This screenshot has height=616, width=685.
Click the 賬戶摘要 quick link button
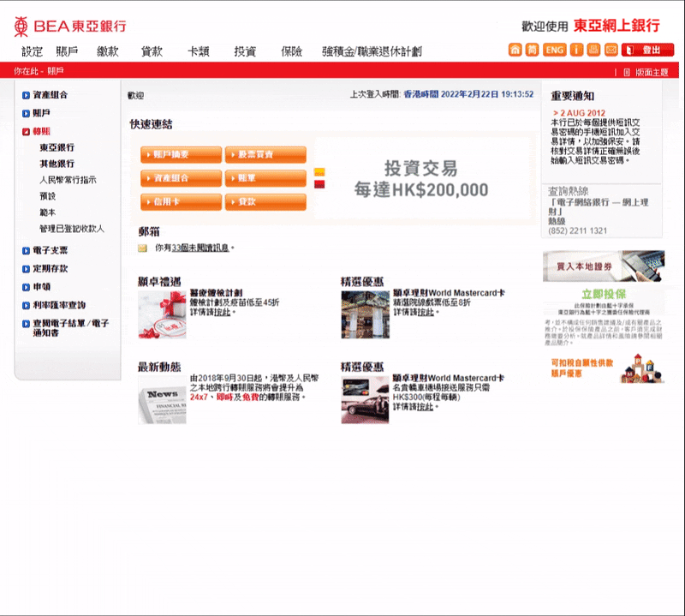181,155
